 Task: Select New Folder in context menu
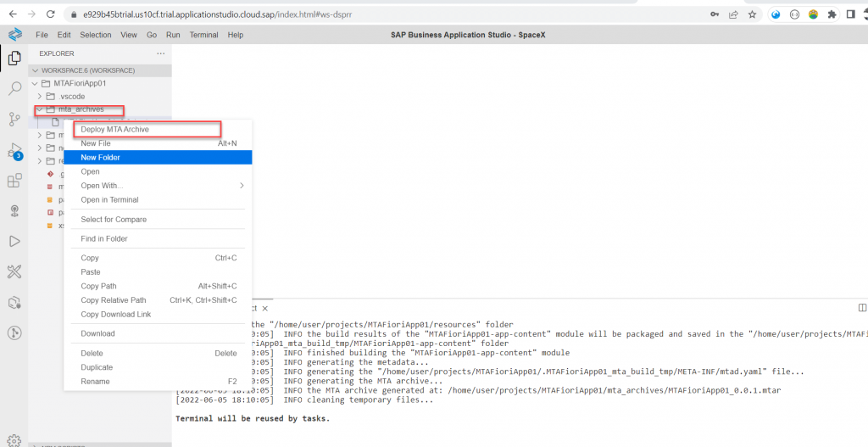159,157
